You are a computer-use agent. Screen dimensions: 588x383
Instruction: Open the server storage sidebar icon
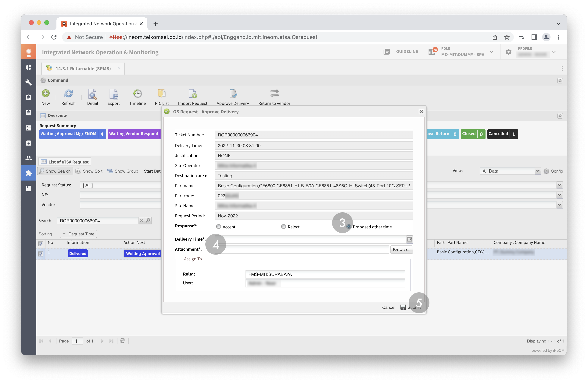click(x=29, y=128)
